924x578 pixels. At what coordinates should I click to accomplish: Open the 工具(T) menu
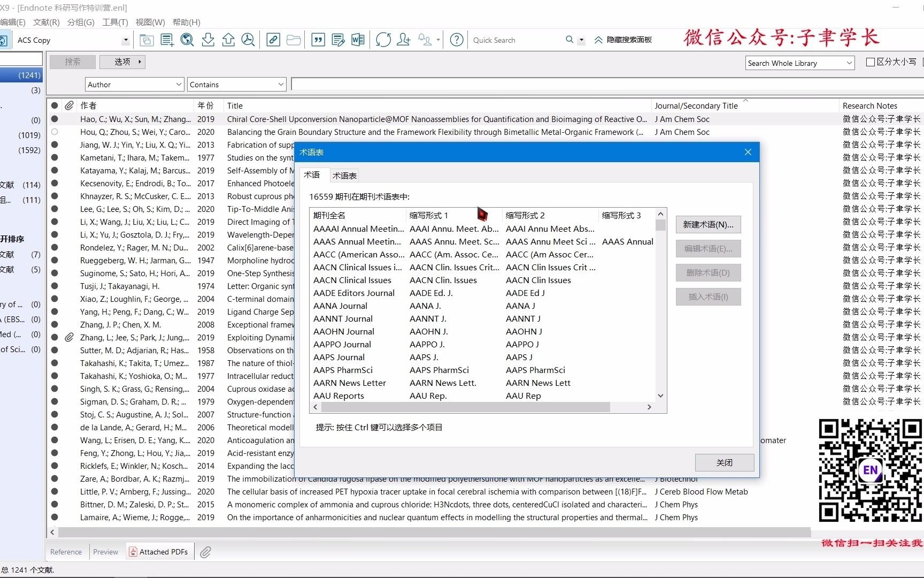(115, 22)
